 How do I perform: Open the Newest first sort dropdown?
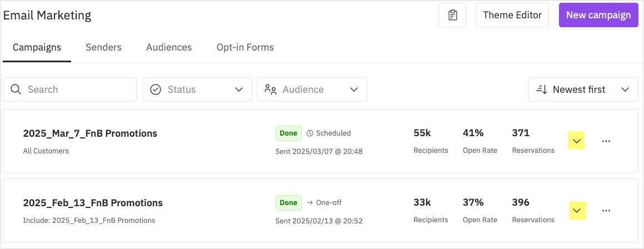[x=583, y=89]
